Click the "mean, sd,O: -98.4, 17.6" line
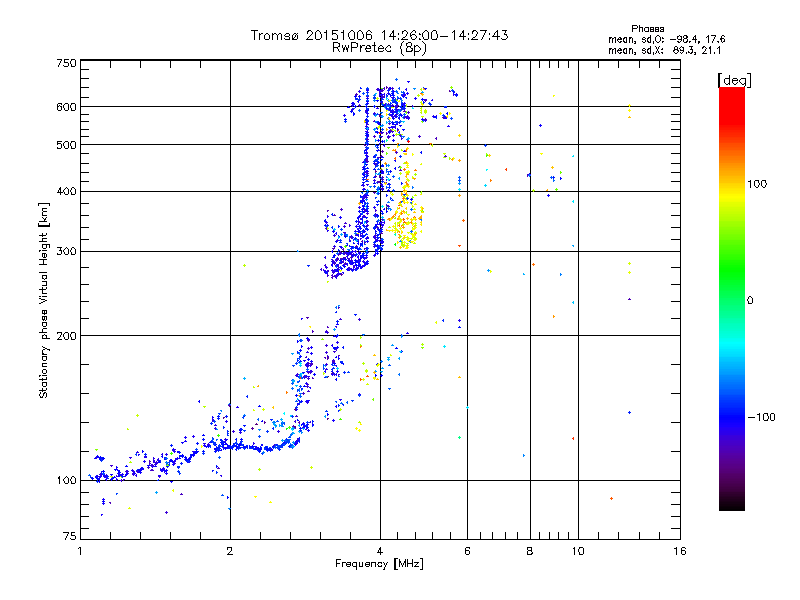 [x=666, y=39]
